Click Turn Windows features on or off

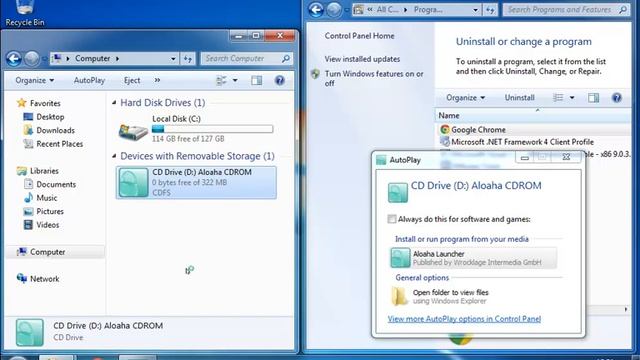click(374, 78)
